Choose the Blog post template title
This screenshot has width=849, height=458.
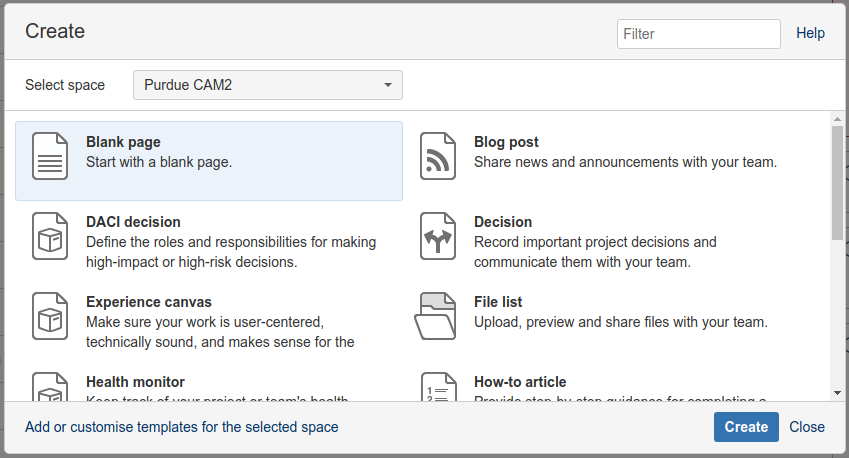click(x=506, y=142)
